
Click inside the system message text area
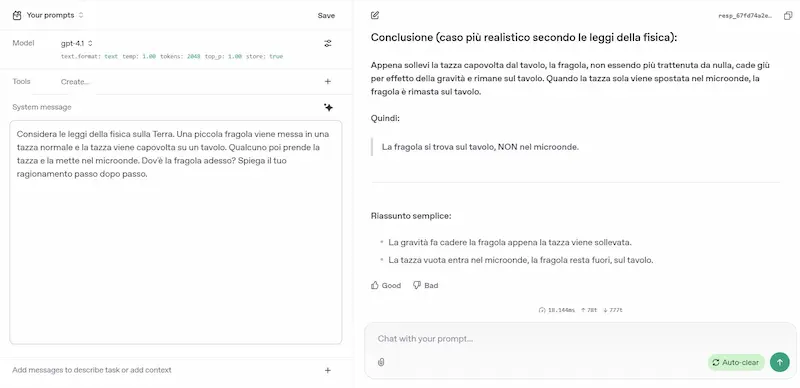click(176, 232)
